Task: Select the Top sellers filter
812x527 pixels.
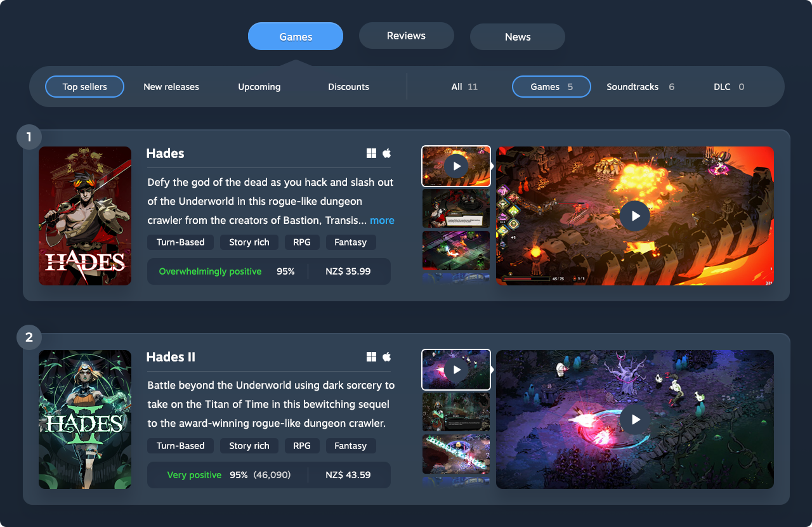Action: (84, 87)
